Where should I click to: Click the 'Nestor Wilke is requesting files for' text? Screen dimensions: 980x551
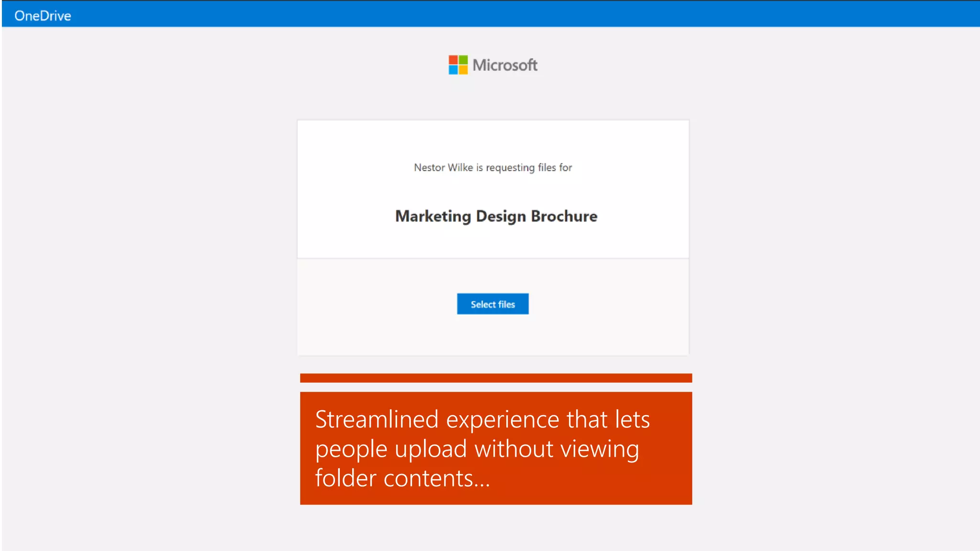[x=493, y=167]
